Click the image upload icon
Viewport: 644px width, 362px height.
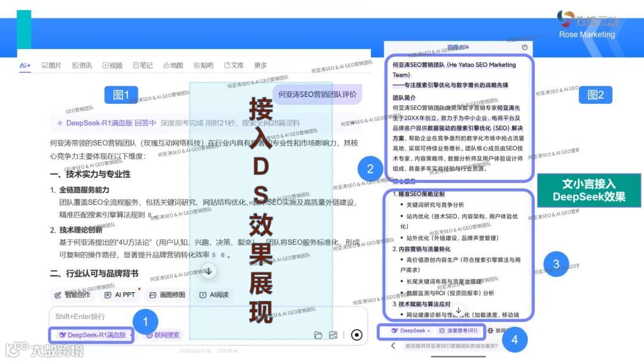pos(333,335)
